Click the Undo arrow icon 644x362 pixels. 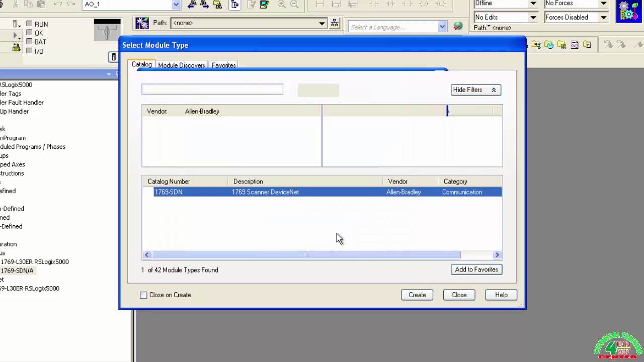[57, 4]
